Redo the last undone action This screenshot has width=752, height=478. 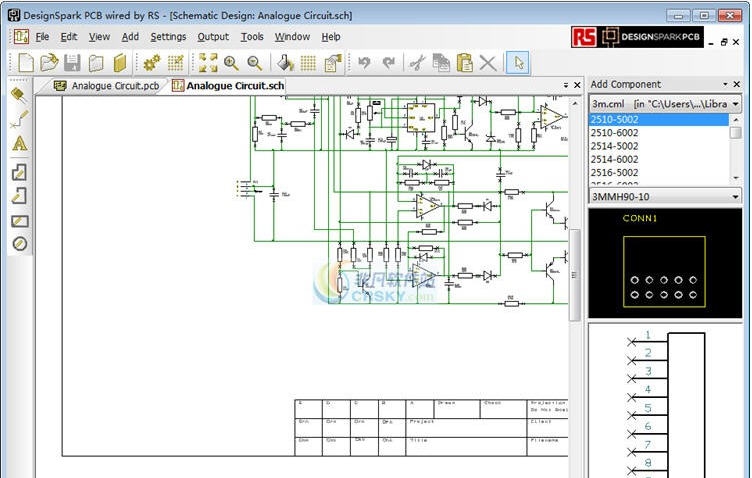(388, 63)
